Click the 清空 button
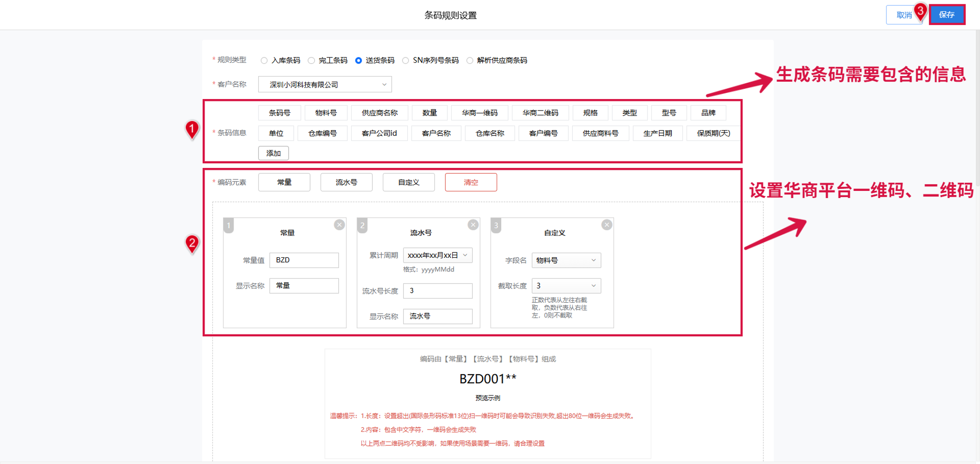The width and height of the screenshot is (980, 464). coord(471,182)
